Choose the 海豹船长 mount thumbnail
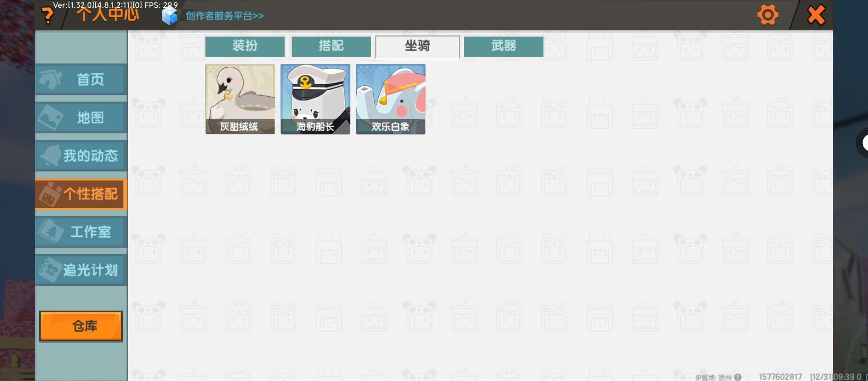This screenshot has width=868, height=381. click(x=315, y=99)
